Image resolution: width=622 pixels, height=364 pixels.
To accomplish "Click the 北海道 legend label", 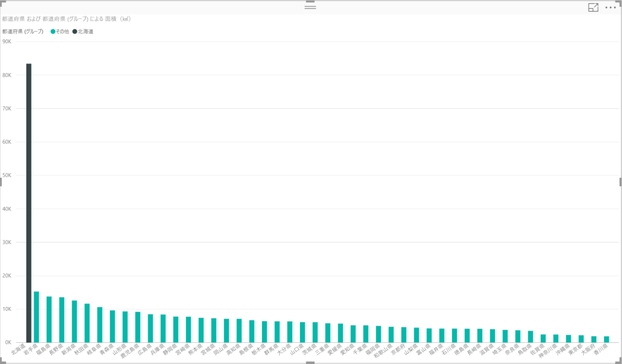I will tap(85, 32).
